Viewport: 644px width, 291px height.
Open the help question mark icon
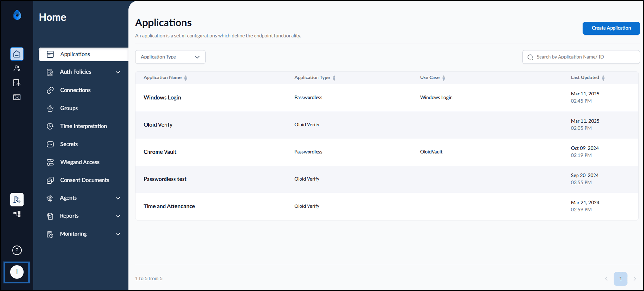coord(17,250)
